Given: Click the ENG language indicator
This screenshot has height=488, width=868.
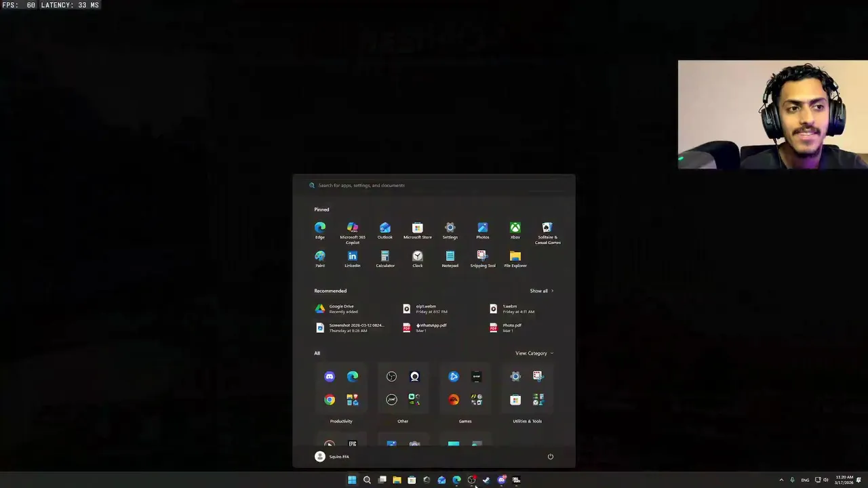Looking at the screenshot, I should click(805, 480).
